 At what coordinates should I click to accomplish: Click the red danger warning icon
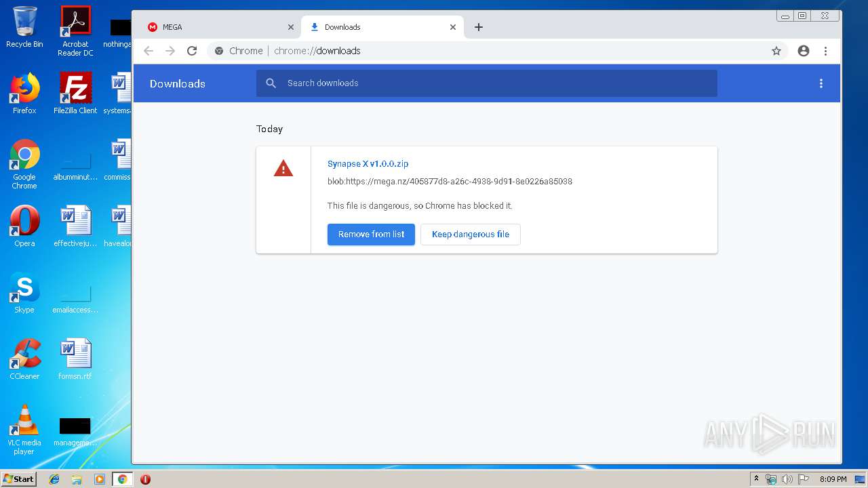(283, 168)
